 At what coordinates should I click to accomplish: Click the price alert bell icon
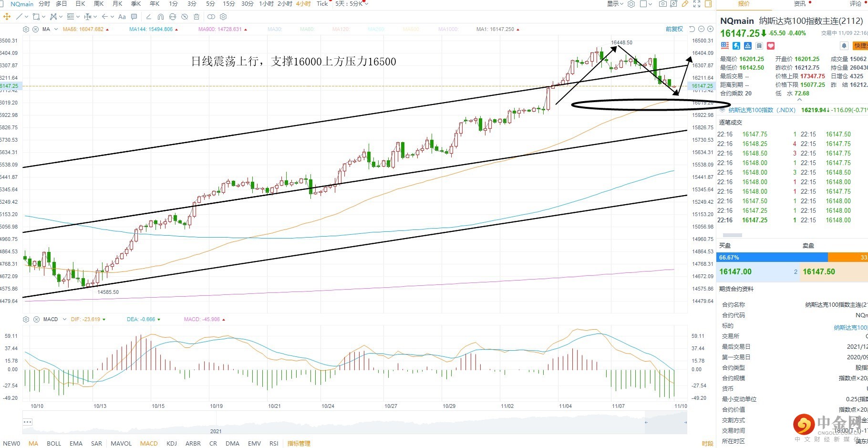[x=844, y=46]
